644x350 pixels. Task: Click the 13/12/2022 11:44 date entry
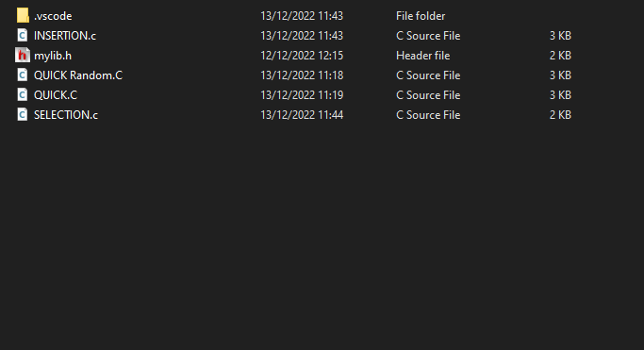[302, 114]
